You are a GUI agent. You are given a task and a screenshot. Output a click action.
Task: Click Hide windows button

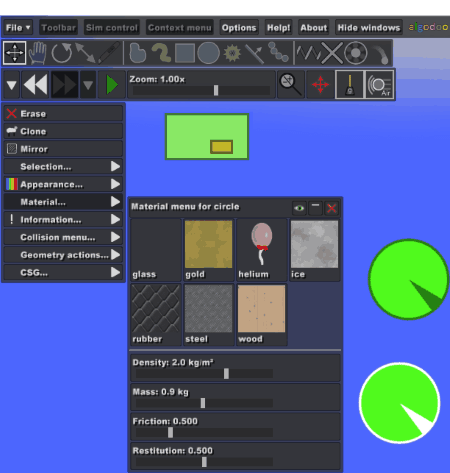[x=369, y=28]
